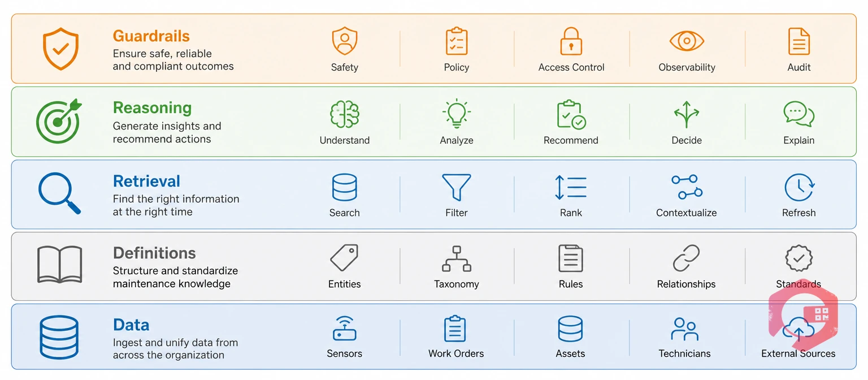Click the "Access Control" label
This screenshot has width=868, height=380.
click(x=571, y=67)
